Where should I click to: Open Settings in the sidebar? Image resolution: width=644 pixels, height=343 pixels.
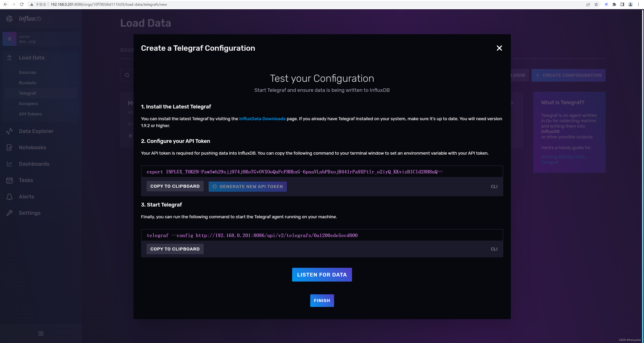pyautogui.click(x=30, y=213)
